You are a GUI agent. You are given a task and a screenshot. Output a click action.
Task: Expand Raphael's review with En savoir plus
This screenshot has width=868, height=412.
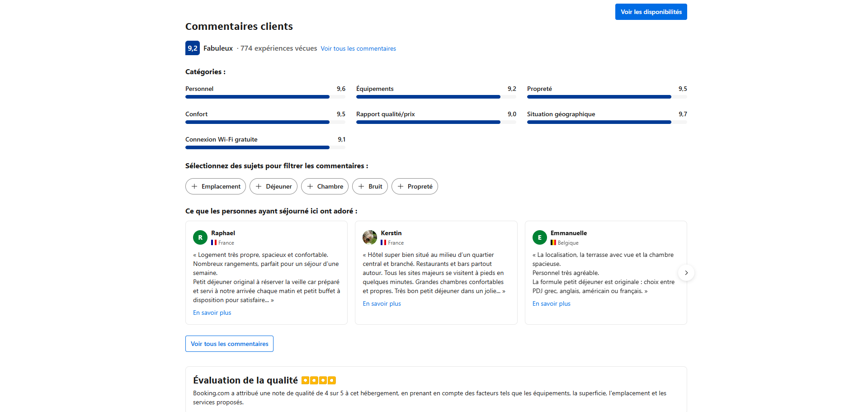tap(212, 313)
